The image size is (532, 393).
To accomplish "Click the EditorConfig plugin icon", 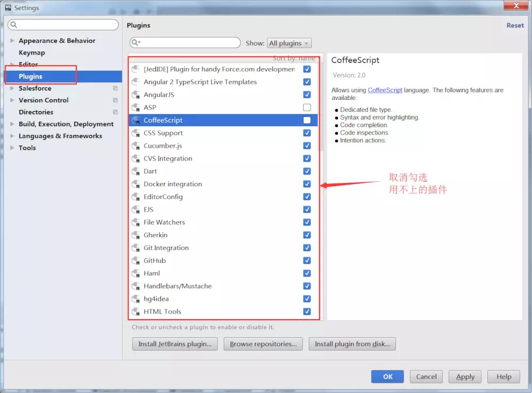I will [136, 197].
